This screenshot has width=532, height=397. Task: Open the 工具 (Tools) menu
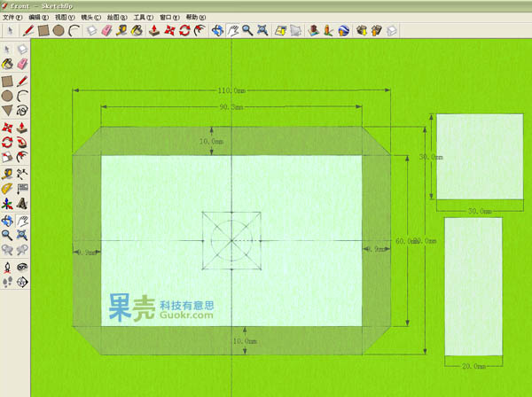coord(141,17)
